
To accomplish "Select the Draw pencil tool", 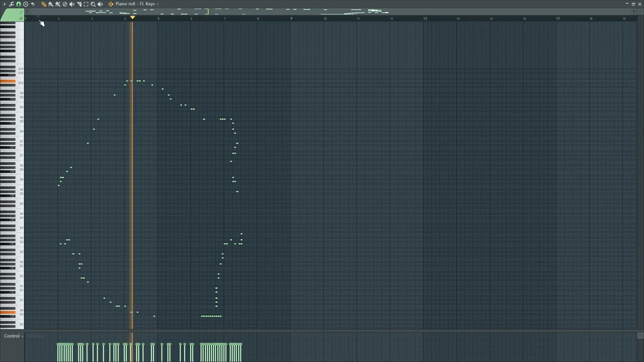I will [44, 4].
